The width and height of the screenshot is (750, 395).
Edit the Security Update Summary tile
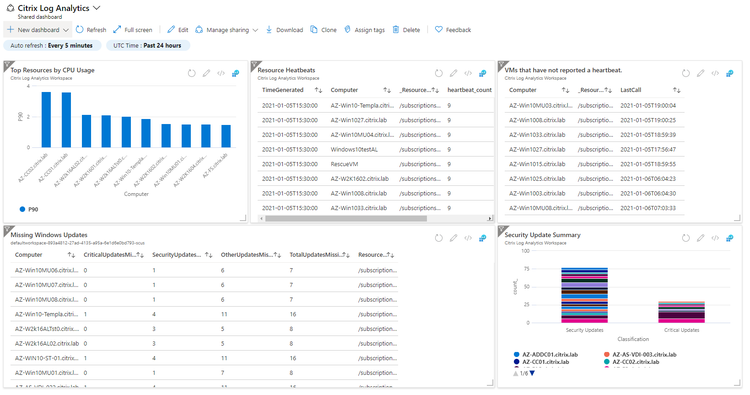(x=700, y=238)
